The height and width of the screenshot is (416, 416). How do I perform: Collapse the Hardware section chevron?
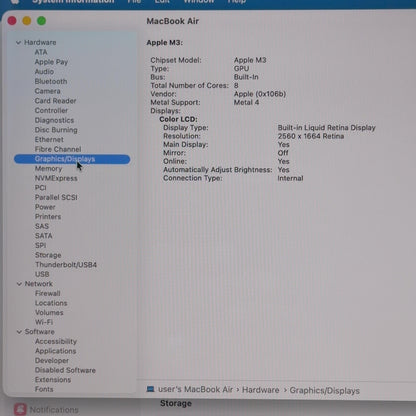coord(18,43)
